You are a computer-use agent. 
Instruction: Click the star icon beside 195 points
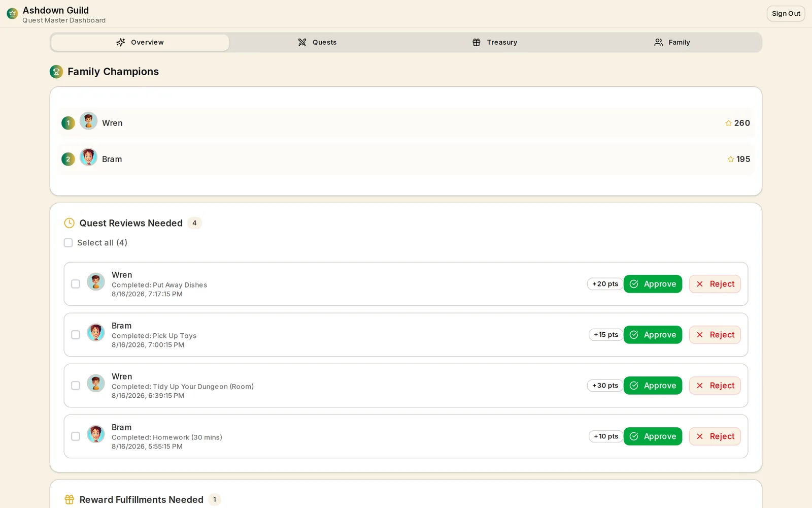click(x=730, y=159)
